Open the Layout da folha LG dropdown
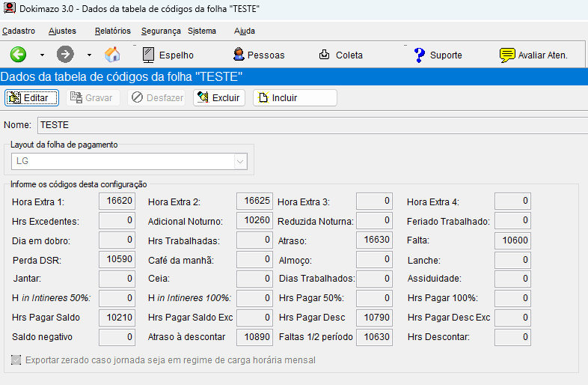Screen dimensions: 588x385 coord(240,161)
